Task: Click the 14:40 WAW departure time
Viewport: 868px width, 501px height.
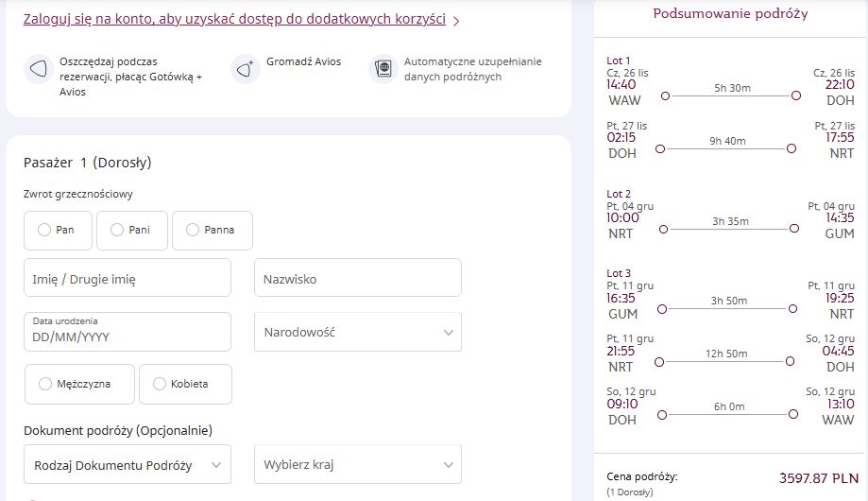Action: (x=621, y=85)
